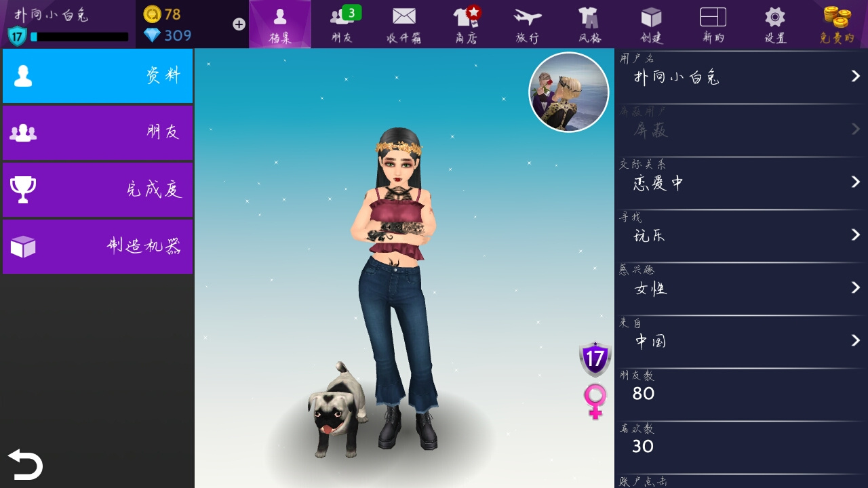Open the 商店 shirt shop icon
Viewport: 868px width, 488px height.
[467, 24]
